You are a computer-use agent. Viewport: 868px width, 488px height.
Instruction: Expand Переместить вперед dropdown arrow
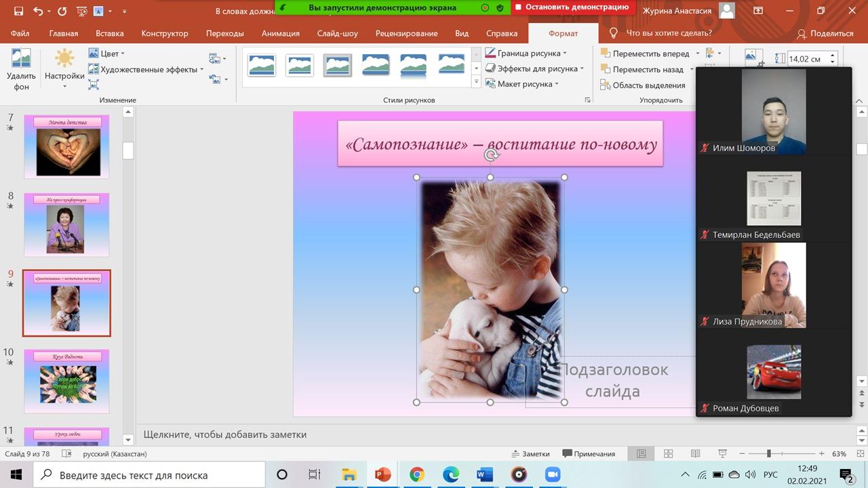[x=697, y=54]
